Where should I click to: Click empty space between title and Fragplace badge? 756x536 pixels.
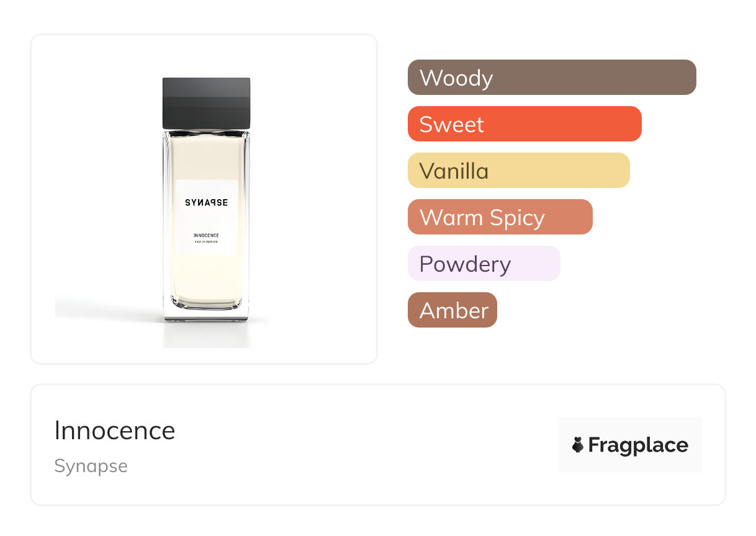(372, 445)
